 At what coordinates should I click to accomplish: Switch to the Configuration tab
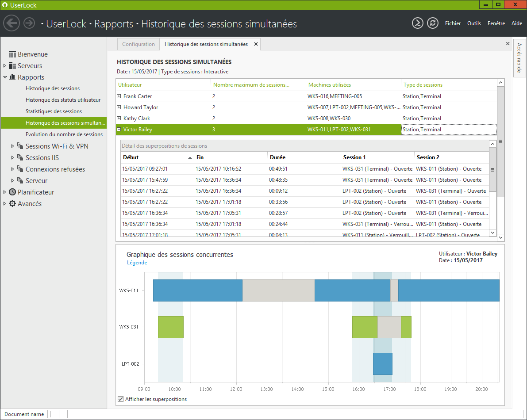(138, 44)
